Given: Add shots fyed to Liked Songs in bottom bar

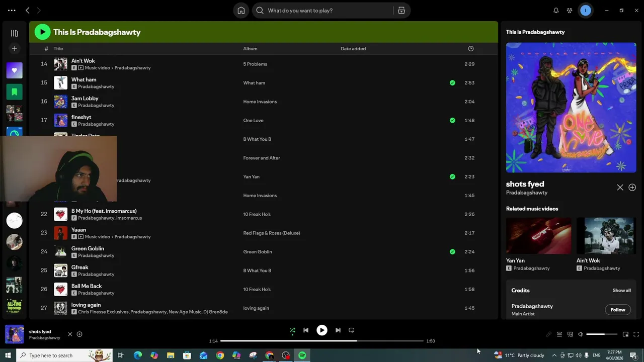Looking at the screenshot, I should 79,334.
